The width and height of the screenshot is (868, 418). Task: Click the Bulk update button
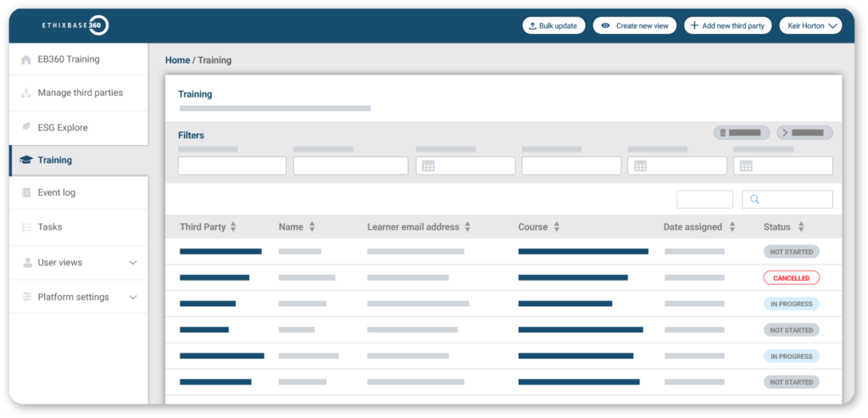point(554,25)
